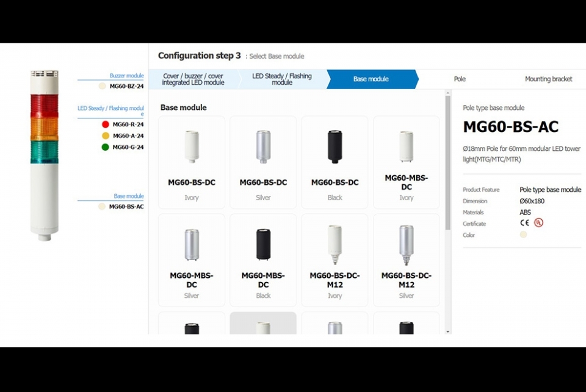Choose the silver MG60-MBS-DC module
Image resolution: width=586 pixels, height=392 pixels.
(191, 260)
